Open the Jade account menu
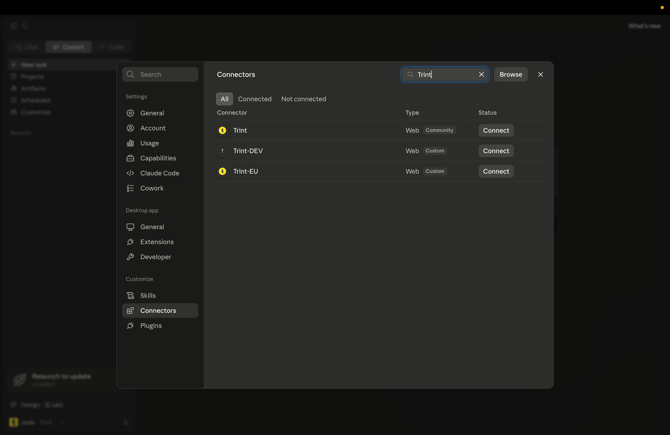This screenshot has width=670, height=435. [x=38, y=422]
